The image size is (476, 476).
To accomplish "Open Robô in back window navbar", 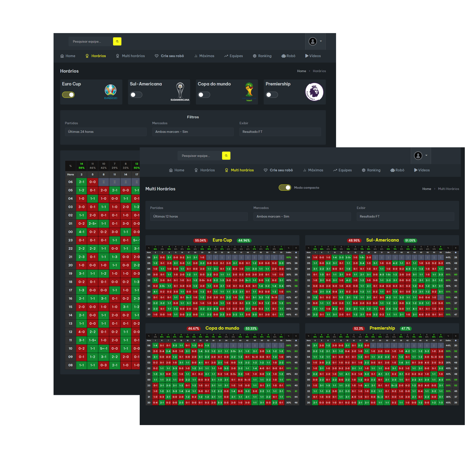I will coord(288,56).
